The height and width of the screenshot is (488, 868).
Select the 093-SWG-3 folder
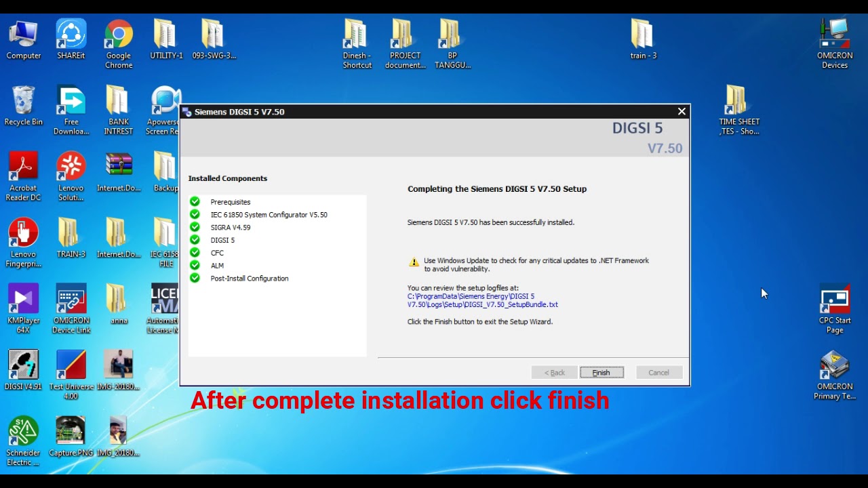pos(214,40)
